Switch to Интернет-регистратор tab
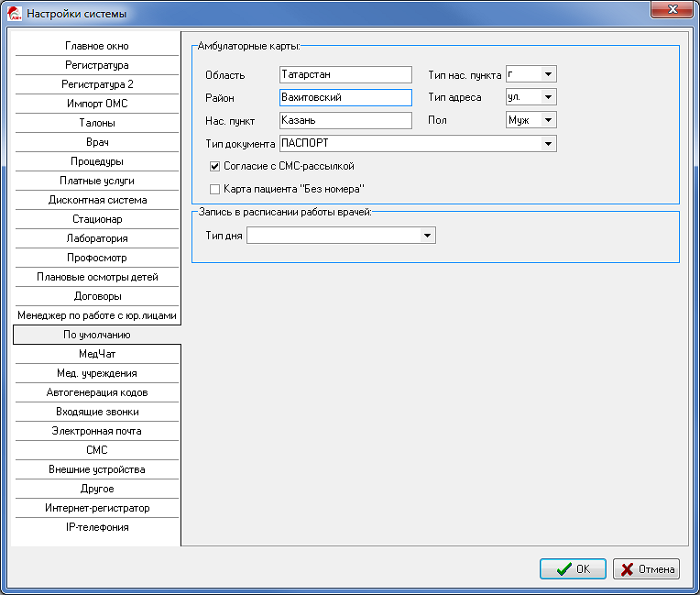This screenshot has width=700, height=595. click(x=97, y=508)
